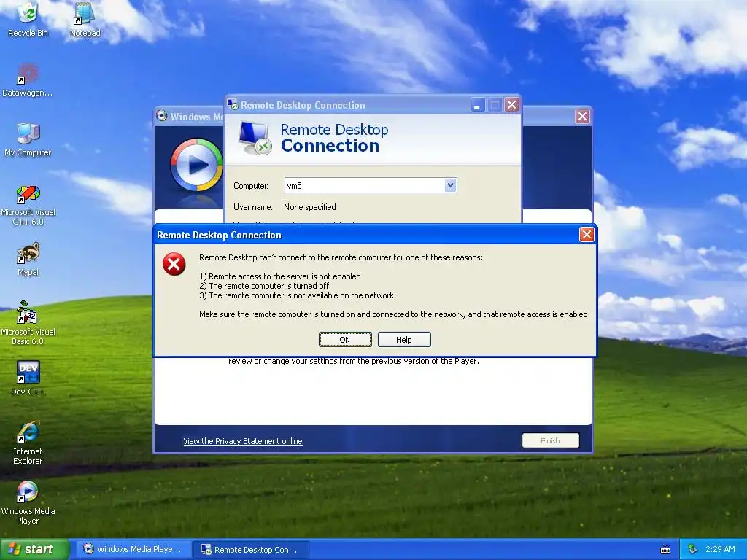The width and height of the screenshot is (747, 560).
Task: Click the red error icon in dialog
Action: point(174,264)
